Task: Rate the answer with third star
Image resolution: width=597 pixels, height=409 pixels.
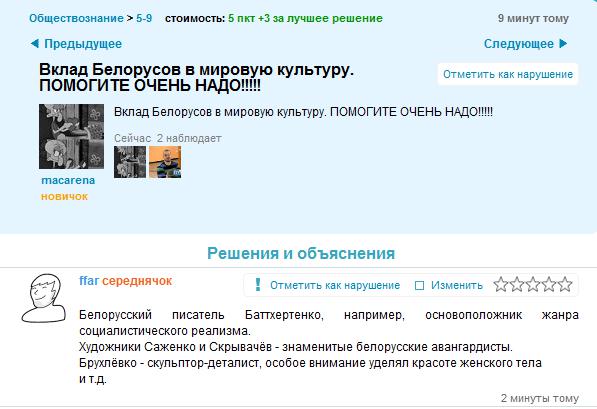Action: tap(533, 284)
